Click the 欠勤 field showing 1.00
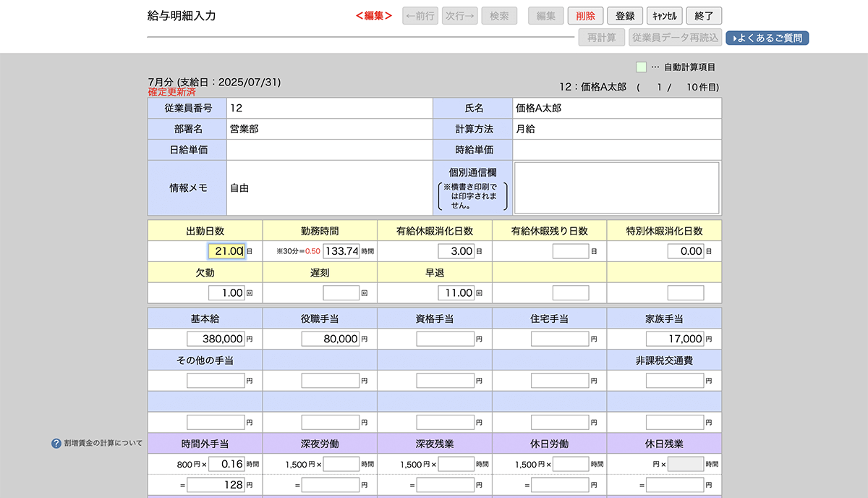 (226, 293)
